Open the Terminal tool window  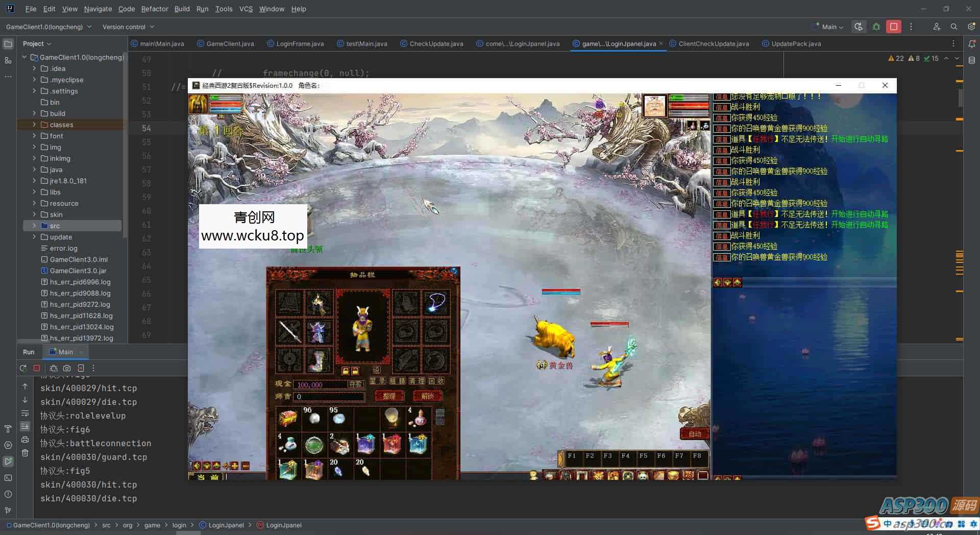tap(8, 478)
